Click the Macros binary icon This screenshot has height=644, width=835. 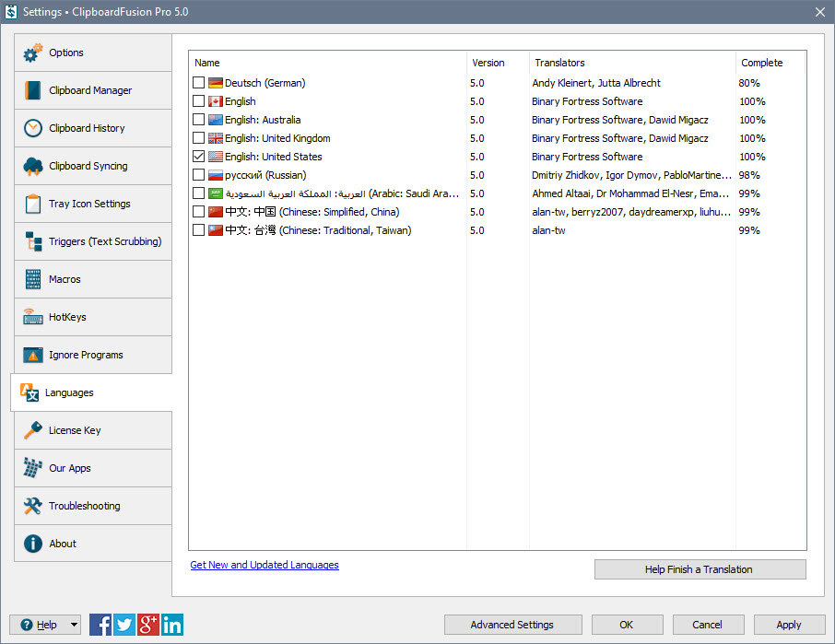(x=33, y=279)
